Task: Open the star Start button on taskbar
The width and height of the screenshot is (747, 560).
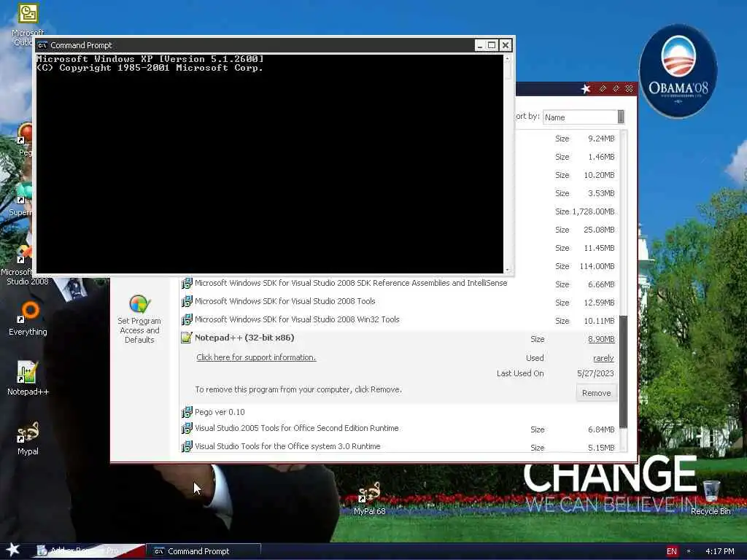Action: click(x=13, y=550)
